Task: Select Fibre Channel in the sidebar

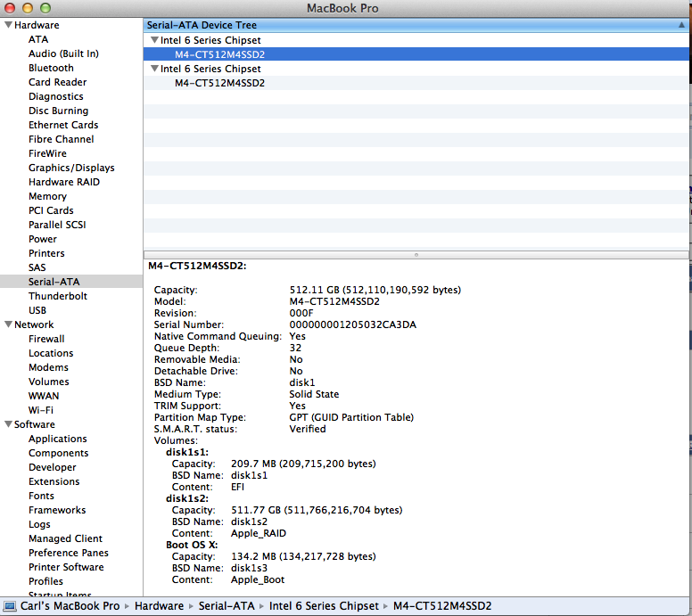Action: point(61,139)
